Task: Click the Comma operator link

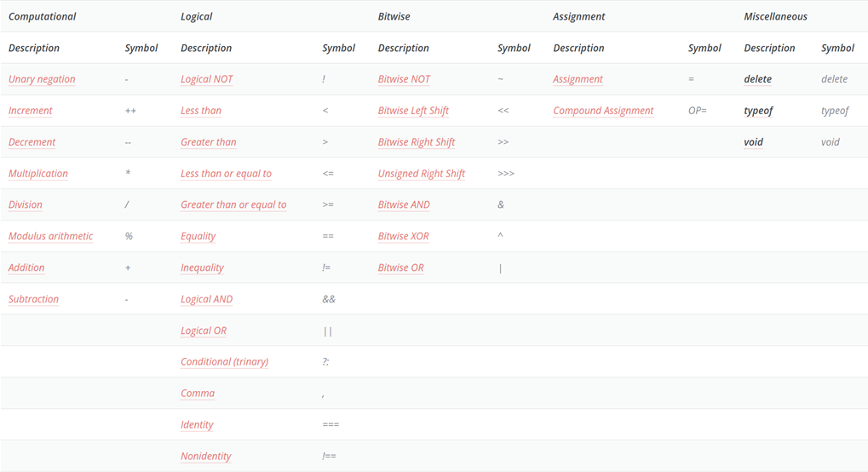Action: coord(198,393)
